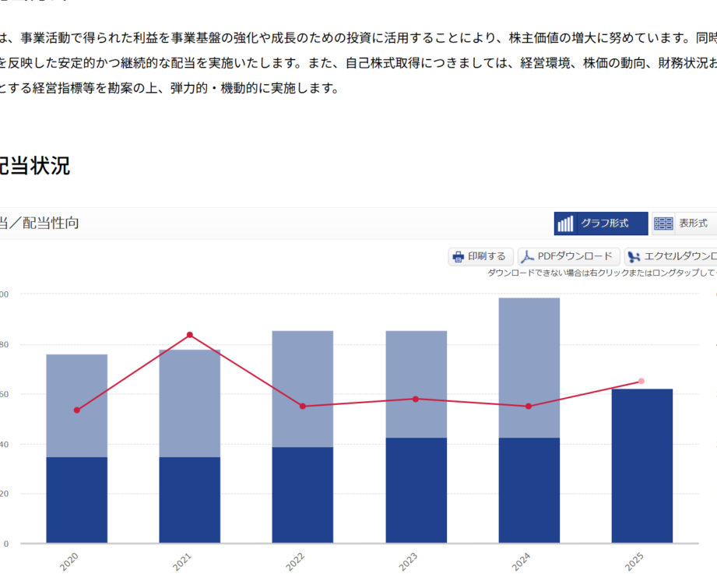Click the 2021 x-axis year label
Screen dimensions: 717x588
click(183, 562)
